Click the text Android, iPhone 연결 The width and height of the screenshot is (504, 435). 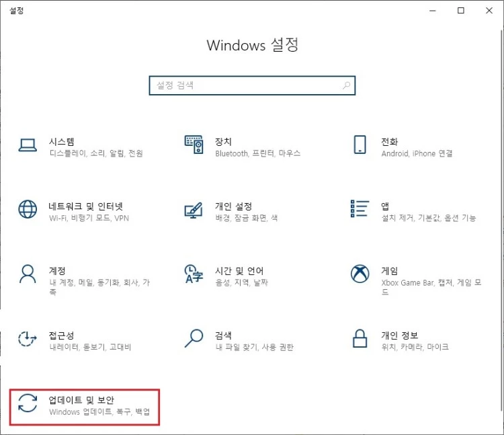(x=417, y=153)
